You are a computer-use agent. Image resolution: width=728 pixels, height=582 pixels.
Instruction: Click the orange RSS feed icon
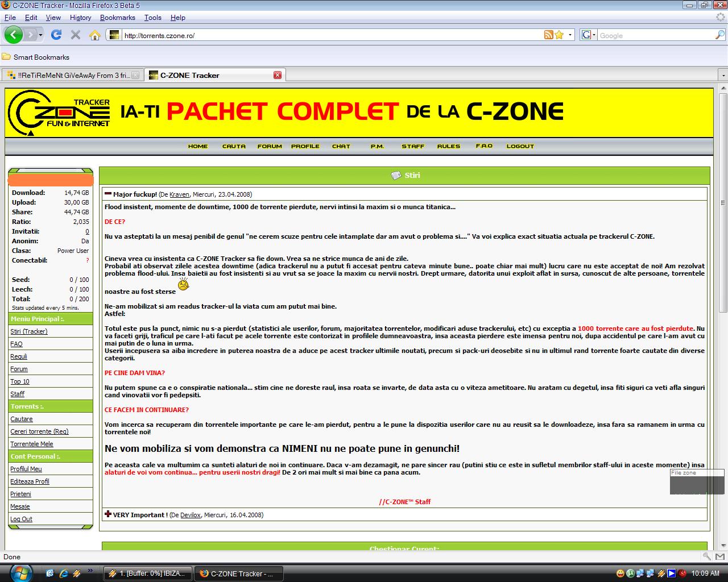tap(548, 35)
